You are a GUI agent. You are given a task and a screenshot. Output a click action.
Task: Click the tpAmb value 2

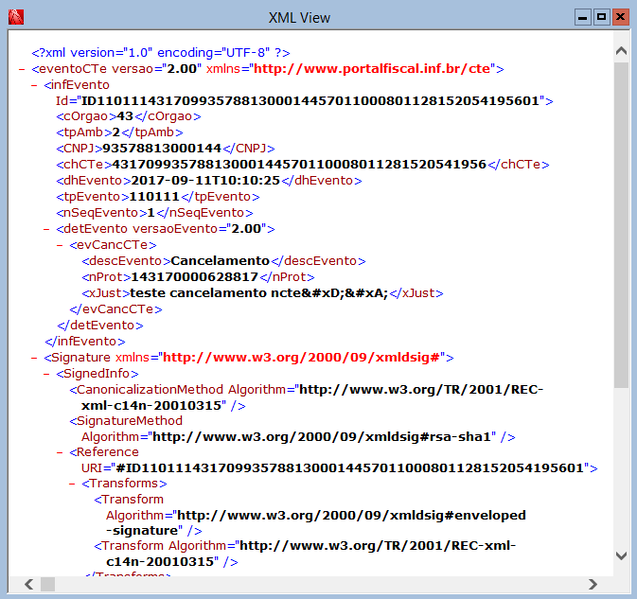pos(116,132)
